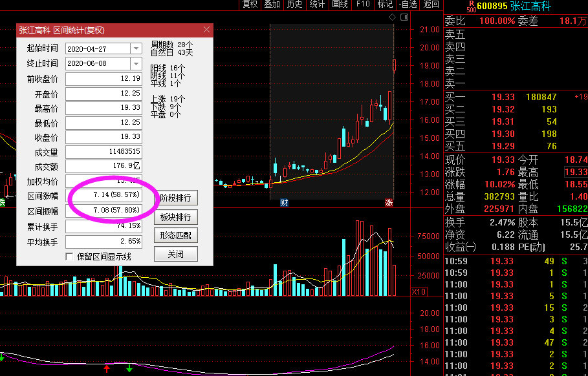Open F10 company info from the toolbar
Screen dimensions: 588x376
pos(362,5)
